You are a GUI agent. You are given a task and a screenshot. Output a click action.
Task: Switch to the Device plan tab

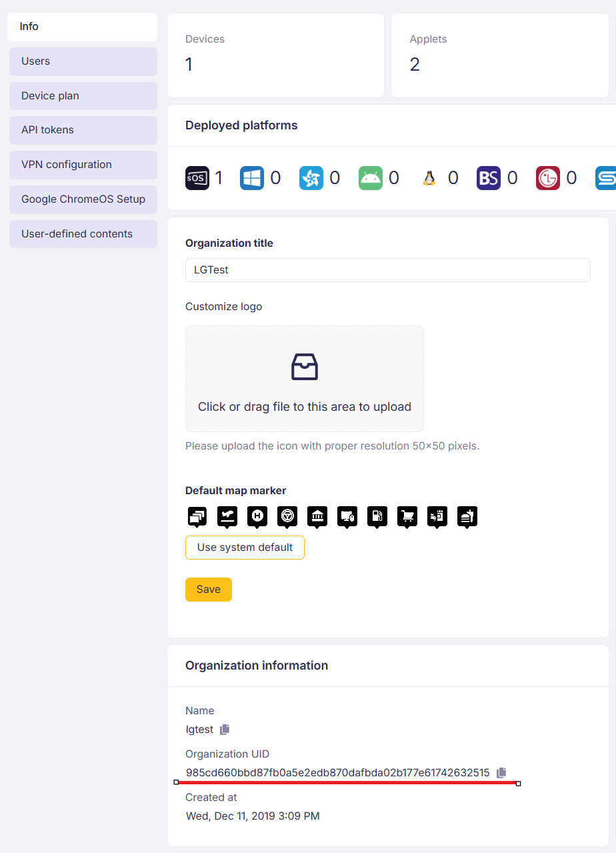tap(83, 96)
